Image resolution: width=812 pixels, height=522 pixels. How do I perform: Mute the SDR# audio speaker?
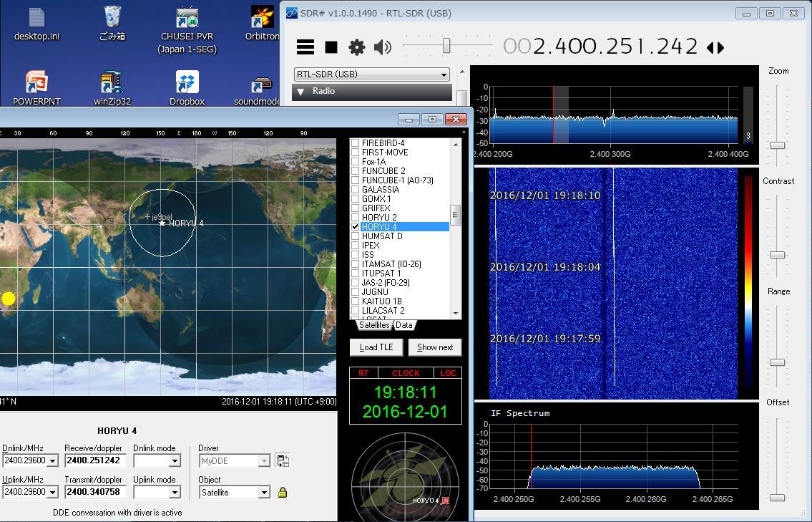point(383,47)
